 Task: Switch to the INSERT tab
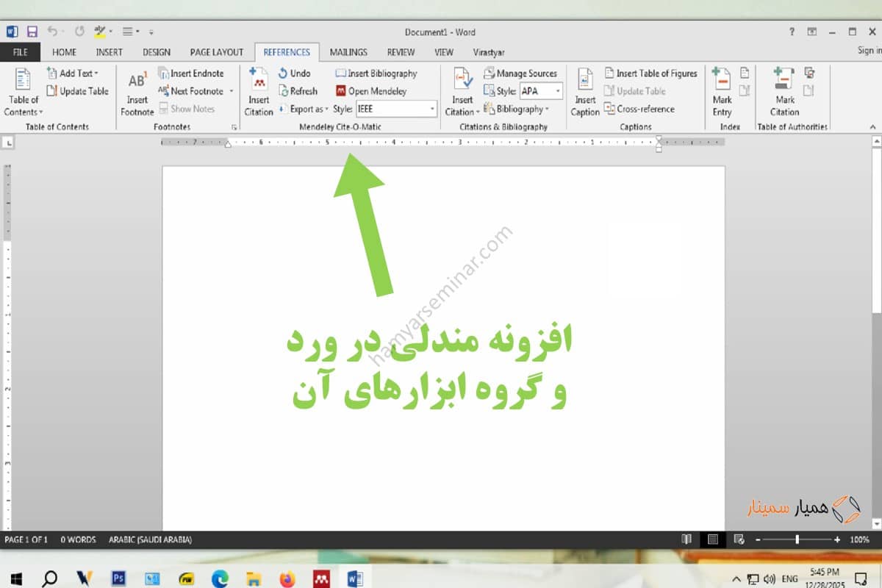(110, 52)
